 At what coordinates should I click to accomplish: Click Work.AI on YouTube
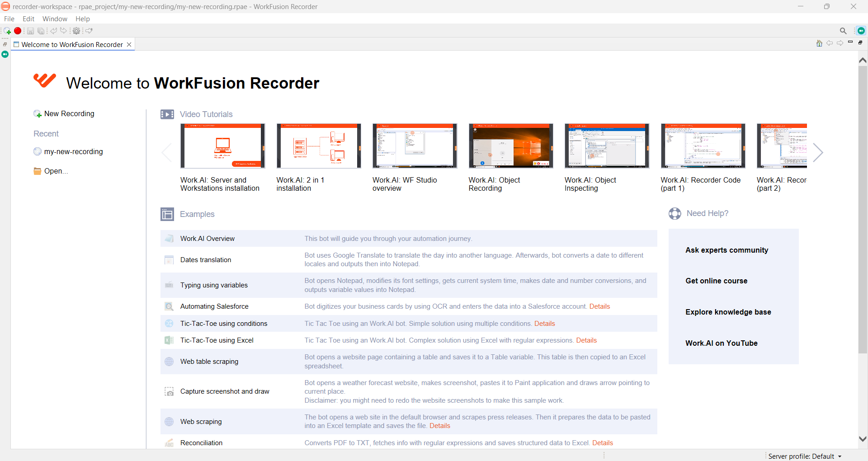[x=721, y=343]
